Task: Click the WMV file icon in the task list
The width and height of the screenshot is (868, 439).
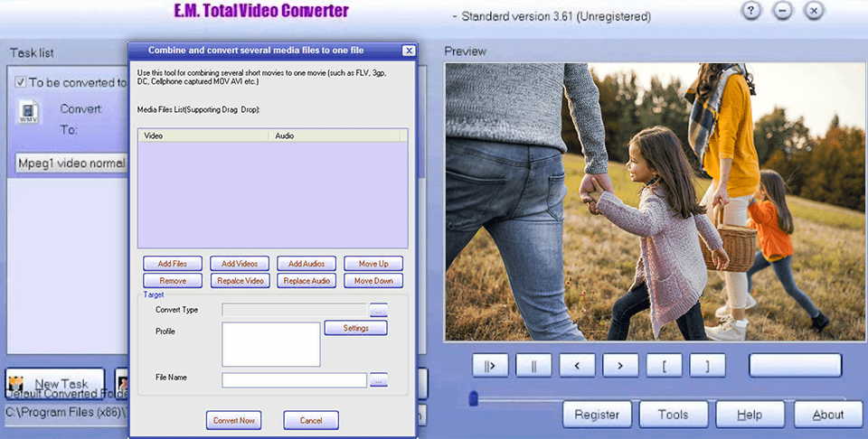Action: (x=28, y=112)
